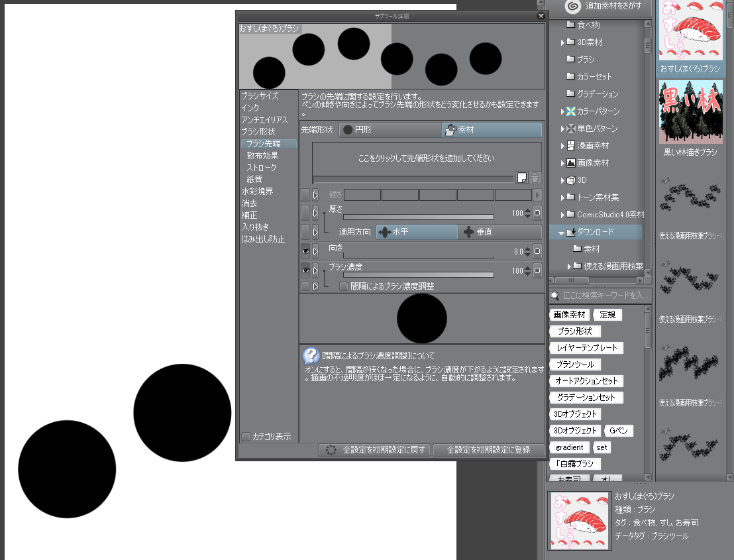Click the 定規 tag
Image resolution: width=734 pixels, height=560 pixels.
pyautogui.click(x=607, y=315)
